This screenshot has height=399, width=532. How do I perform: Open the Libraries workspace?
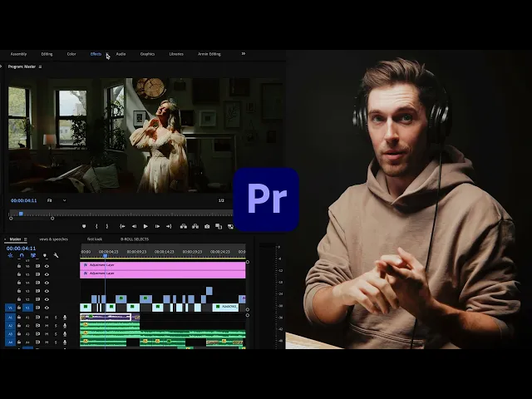tap(176, 54)
